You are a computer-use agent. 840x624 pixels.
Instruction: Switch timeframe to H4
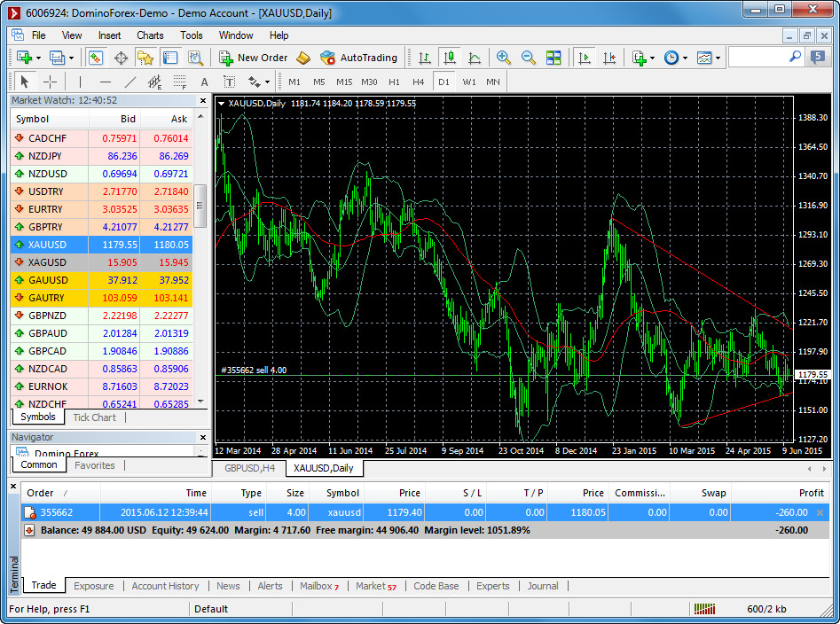click(x=419, y=82)
